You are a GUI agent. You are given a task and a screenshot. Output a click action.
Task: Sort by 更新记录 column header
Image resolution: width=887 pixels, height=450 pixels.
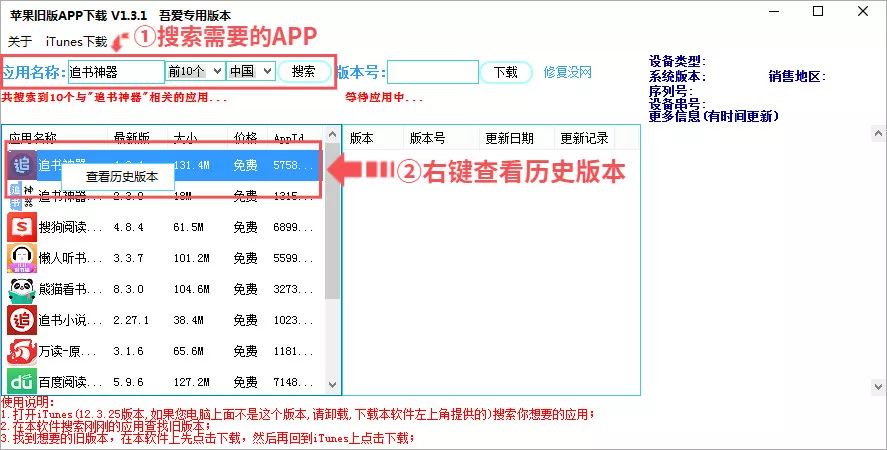pyautogui.click(x=584, y=138)
